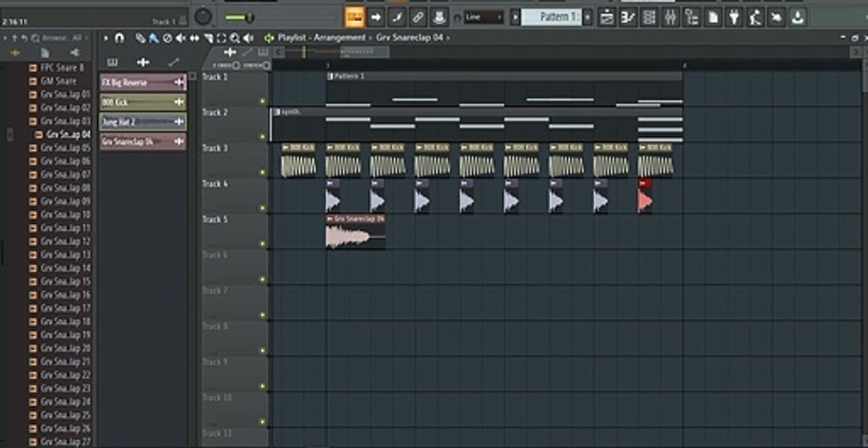Select FX Big Reverse in the picker
The width and height of the screenshot is (868, 448).
click(x=143, y=82)
